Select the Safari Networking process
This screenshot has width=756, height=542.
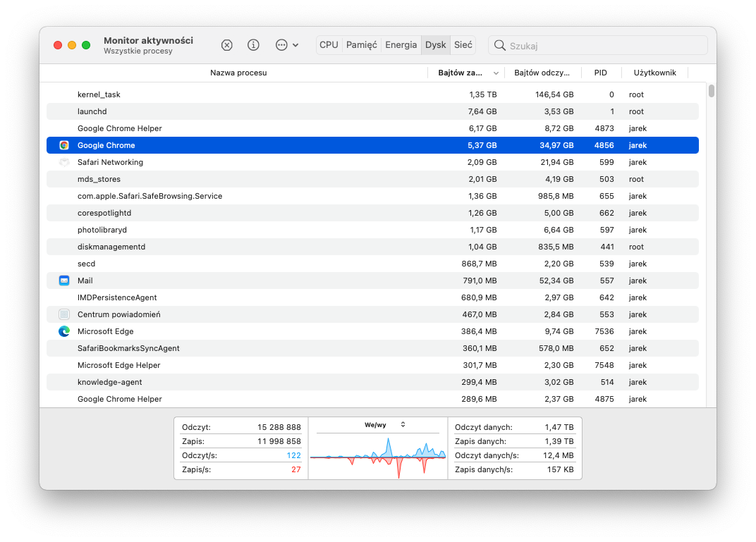(x=372, y=162)
